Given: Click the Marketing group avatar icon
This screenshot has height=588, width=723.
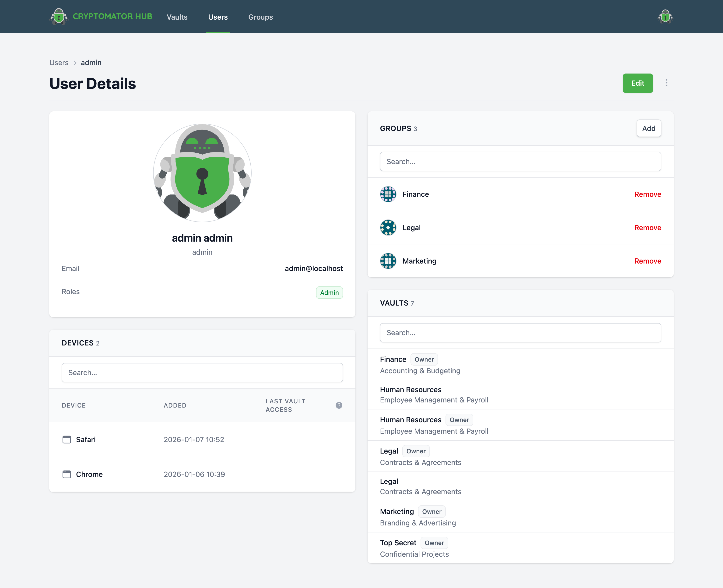Looking at the screenshot, I should 388,261.
